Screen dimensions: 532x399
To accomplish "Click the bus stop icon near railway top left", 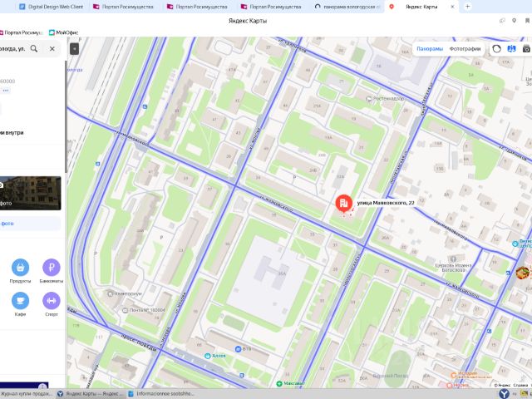I will pos(145,107).
